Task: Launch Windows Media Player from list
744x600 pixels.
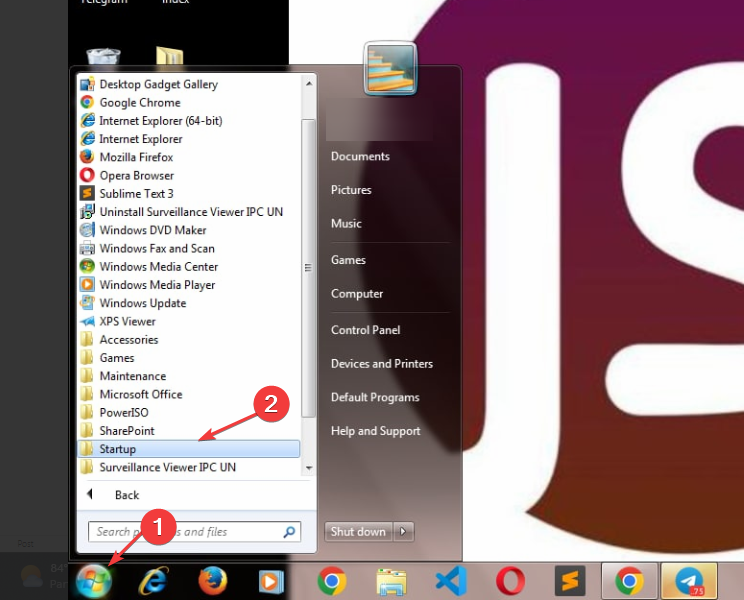Action: (188, 285)
